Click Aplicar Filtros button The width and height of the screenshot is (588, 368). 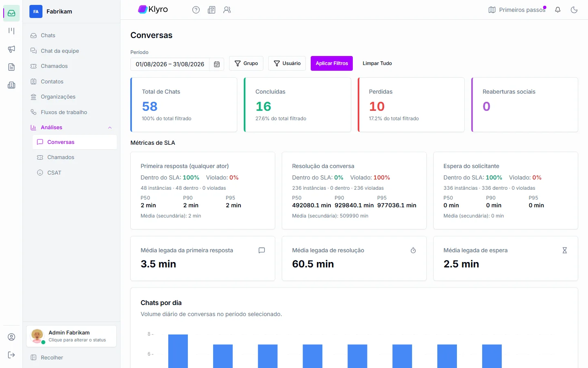[x=332, y=63]
